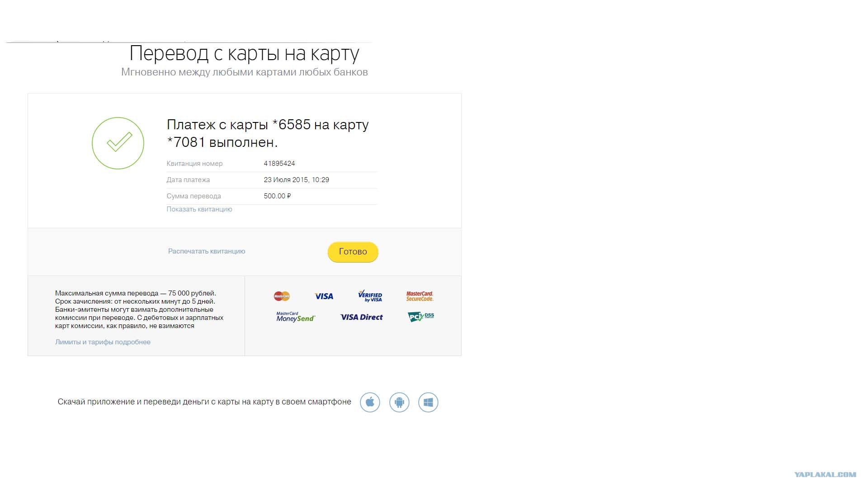The height and width of the screenshot is (488, 868).
Task: Click the YAPLAKAL.COM watermark
Action: coord(826,474)
